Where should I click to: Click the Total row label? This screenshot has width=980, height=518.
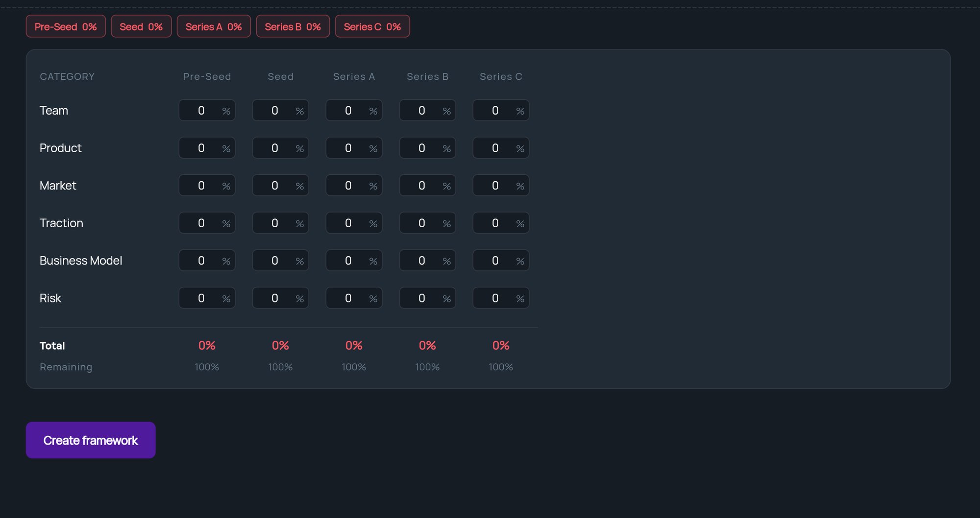coord(52,346)
